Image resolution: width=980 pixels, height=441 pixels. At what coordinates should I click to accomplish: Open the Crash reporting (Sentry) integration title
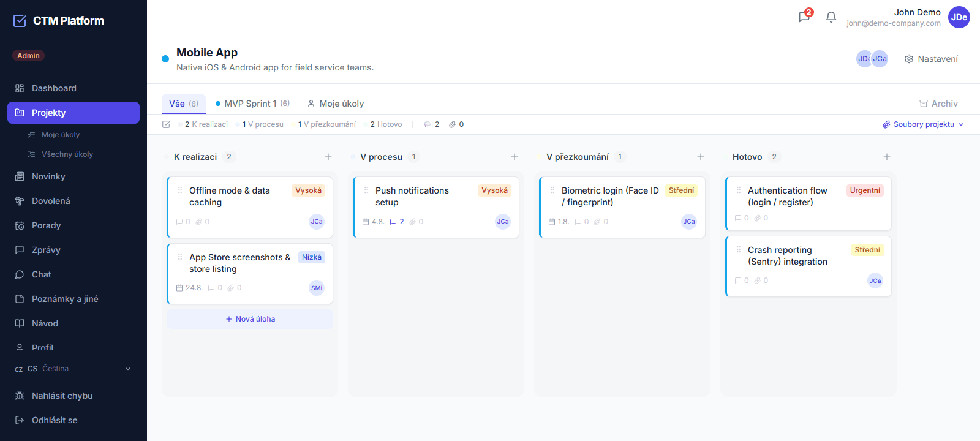point(788,256)
